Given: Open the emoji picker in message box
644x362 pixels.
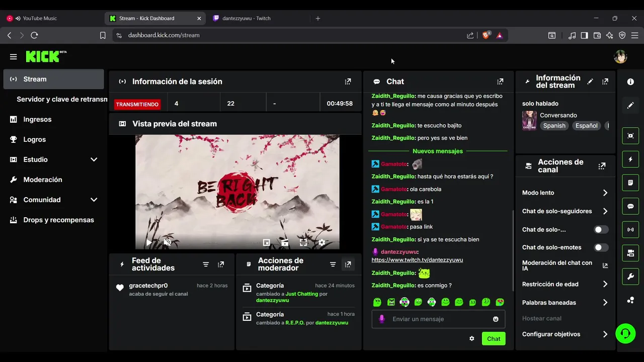Looking at the screenshot, I should [x=496, y=319].
